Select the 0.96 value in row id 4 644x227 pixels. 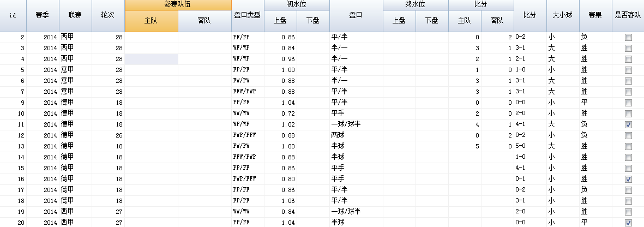coord(280,59)
